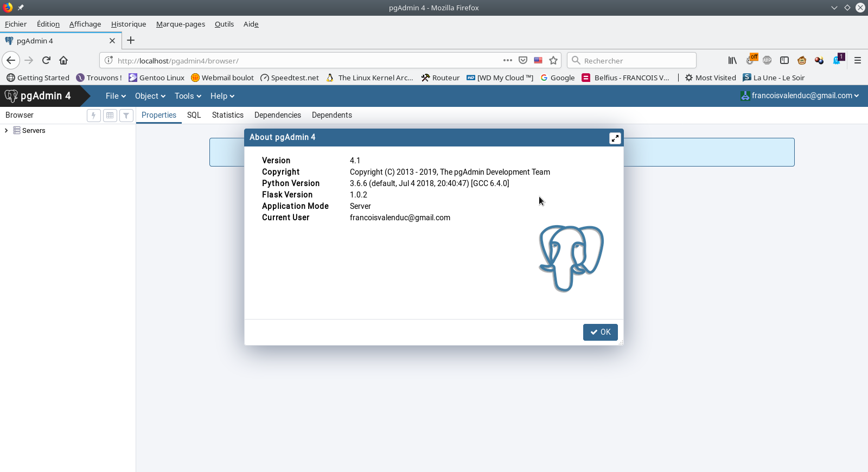The height and width of the screenshot is (472, 868).
Task: Switch to the Statistics tab
Action: click(228, 115)
